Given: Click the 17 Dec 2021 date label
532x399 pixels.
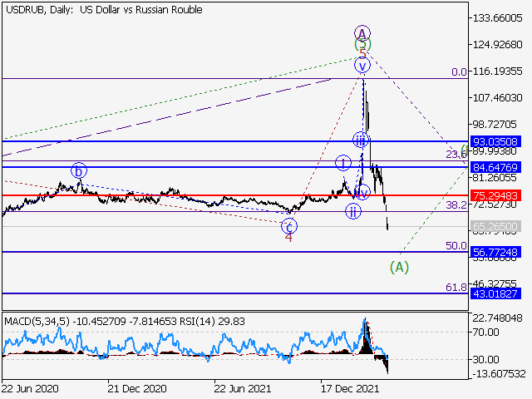Looking at the screenshot, I should [x=350, y=388].
